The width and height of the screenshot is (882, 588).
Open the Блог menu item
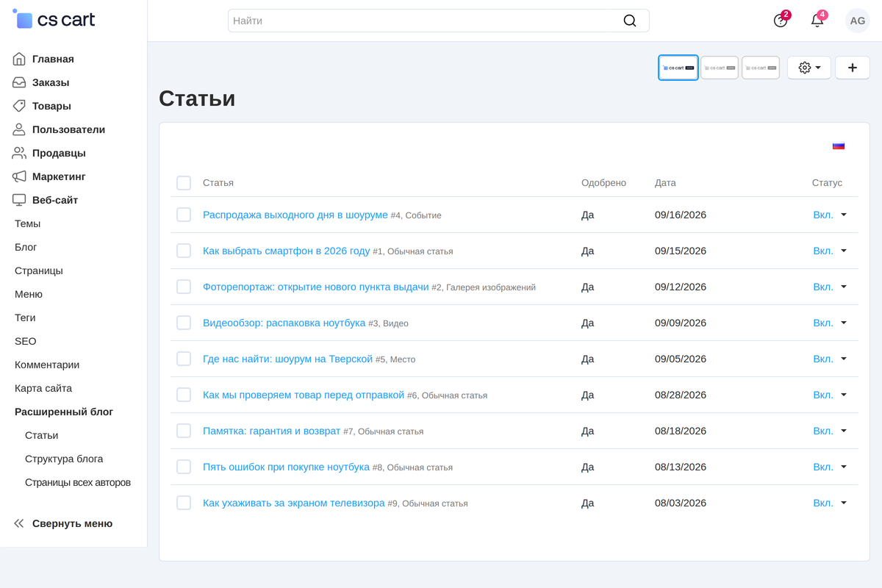pos(26,247)
